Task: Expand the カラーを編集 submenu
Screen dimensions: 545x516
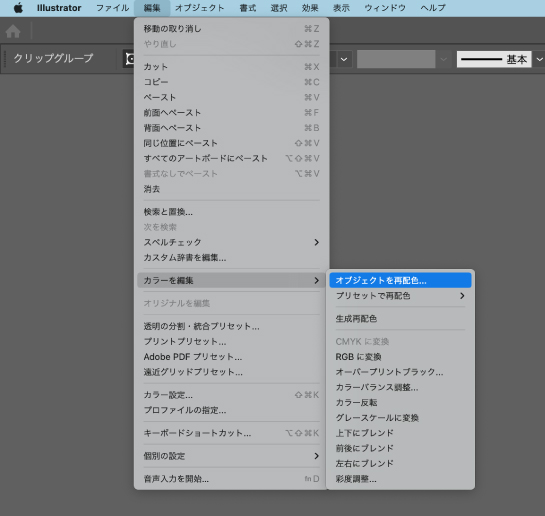Action: coord(231,280)
